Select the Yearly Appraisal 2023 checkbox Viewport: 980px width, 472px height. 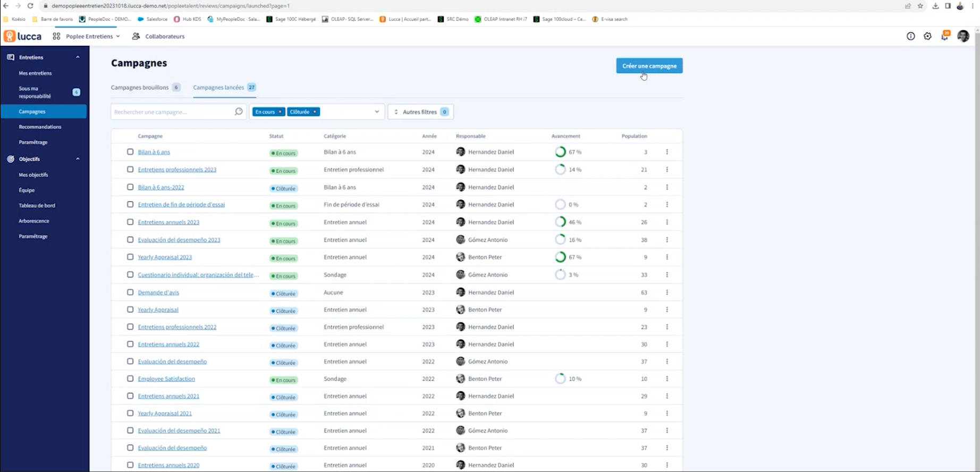pos(130,257)
